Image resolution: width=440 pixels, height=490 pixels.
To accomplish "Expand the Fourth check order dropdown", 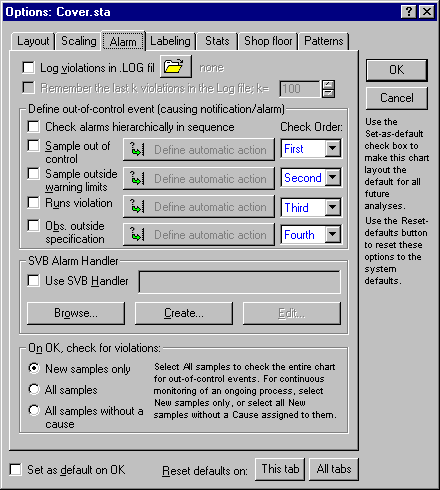I will point(333,235).
